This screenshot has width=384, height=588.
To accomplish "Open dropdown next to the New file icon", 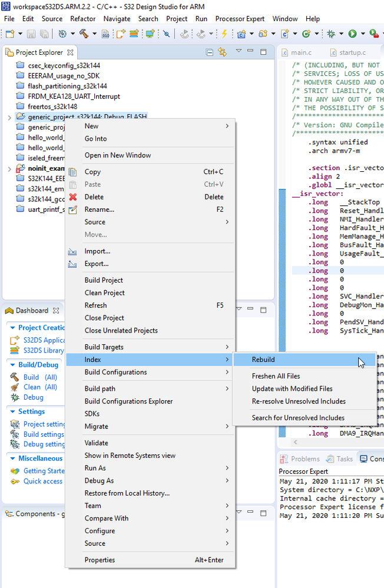I will coord(20,34).
